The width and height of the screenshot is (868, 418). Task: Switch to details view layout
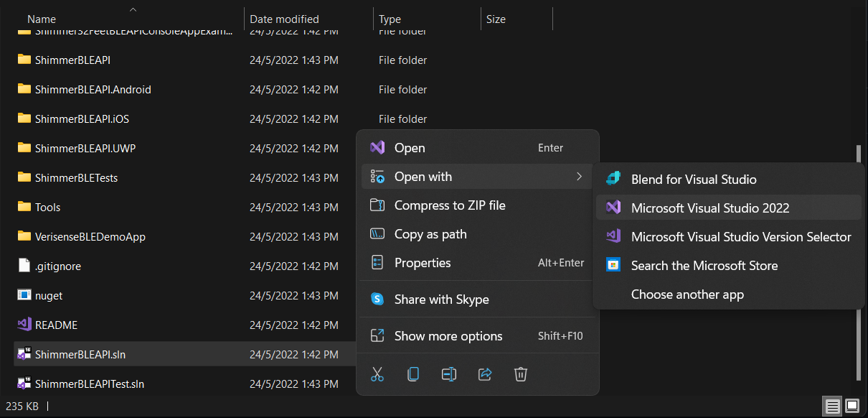833,406
